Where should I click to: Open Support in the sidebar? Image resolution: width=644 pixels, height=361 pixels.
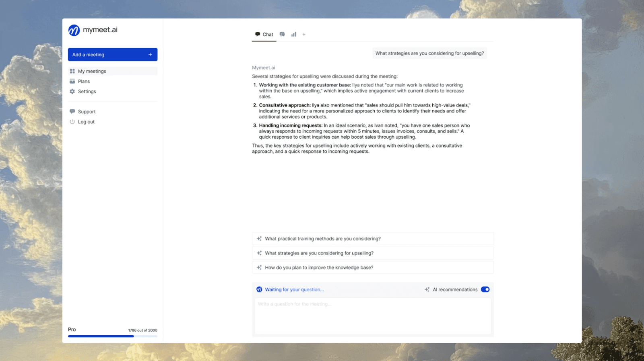point(113,111)
